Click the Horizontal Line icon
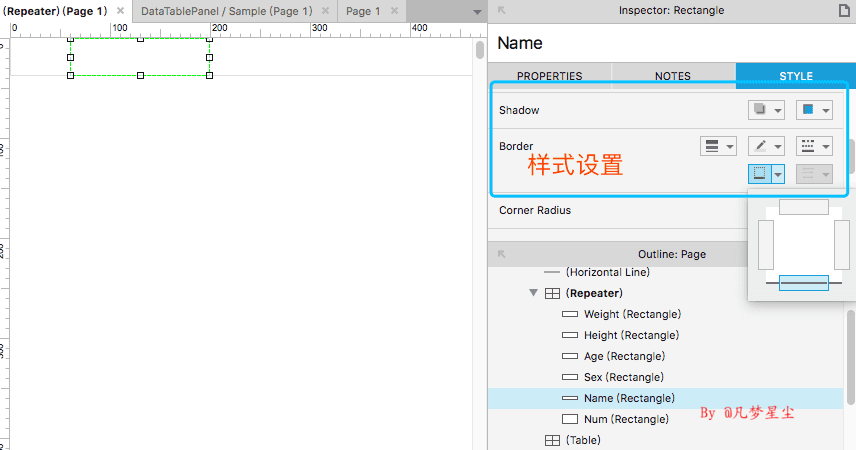This screenshot has height=450, width=856. [552, 272]
